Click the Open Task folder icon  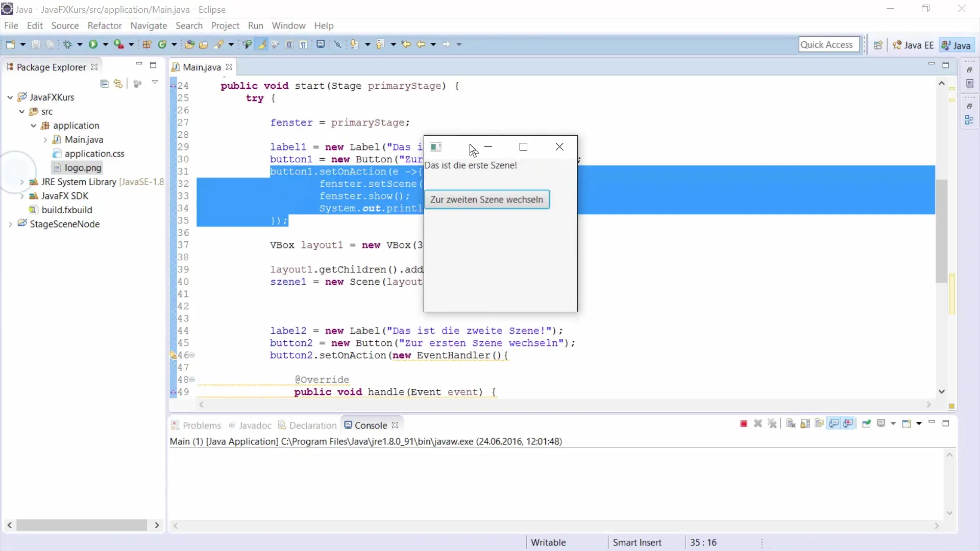203,44
